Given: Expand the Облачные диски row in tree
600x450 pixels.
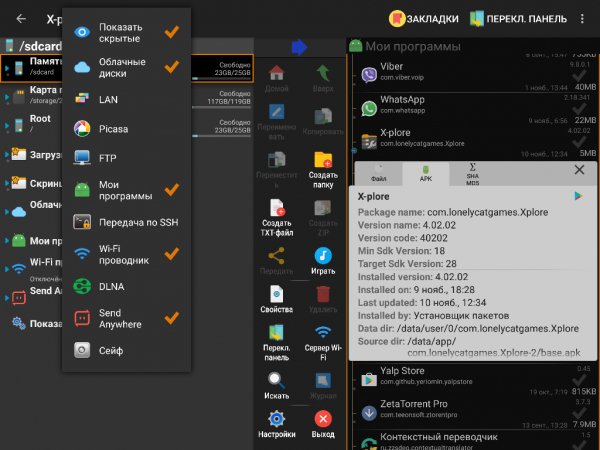Looking at the screenshot, I should (7, 211).
